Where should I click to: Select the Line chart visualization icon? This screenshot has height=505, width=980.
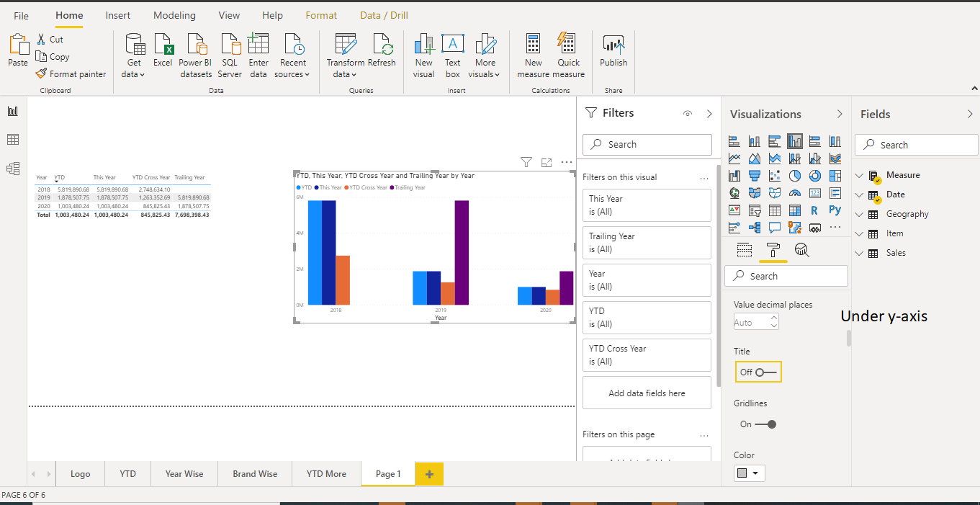(x=734, y=158)
